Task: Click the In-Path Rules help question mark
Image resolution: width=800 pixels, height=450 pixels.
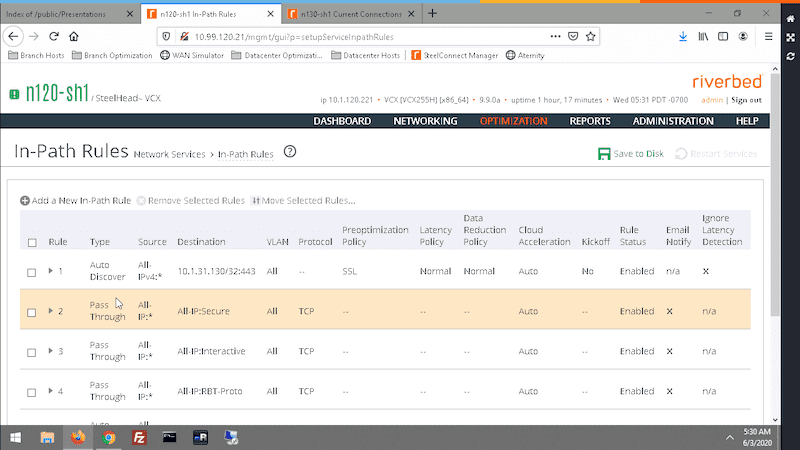Action: 290,152
